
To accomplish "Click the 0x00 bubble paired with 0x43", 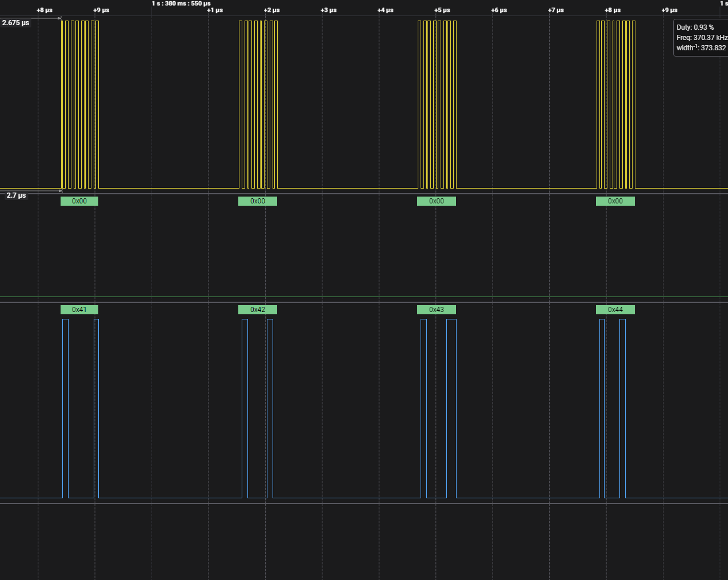I will point(437,201).
